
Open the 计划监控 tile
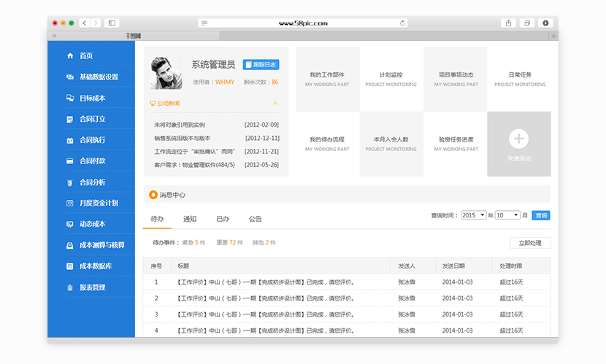click(x=391, y=79)
